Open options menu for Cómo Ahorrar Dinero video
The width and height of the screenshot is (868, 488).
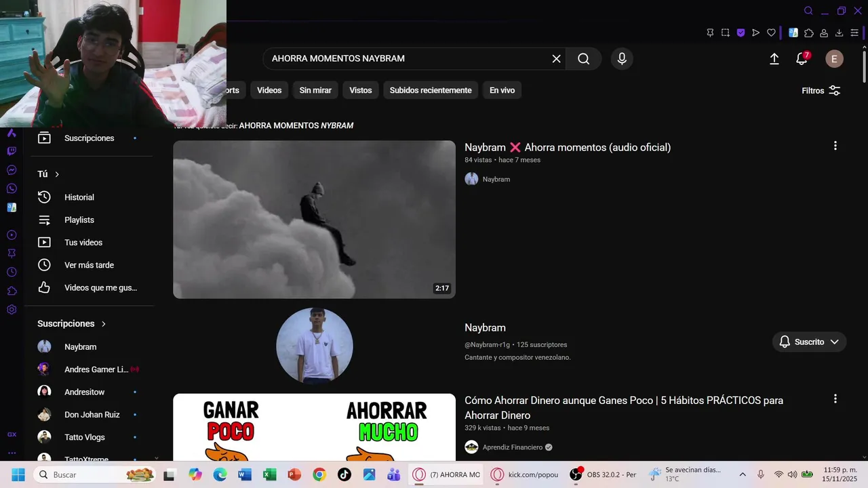pyautogui.click(x=835, y=399)
